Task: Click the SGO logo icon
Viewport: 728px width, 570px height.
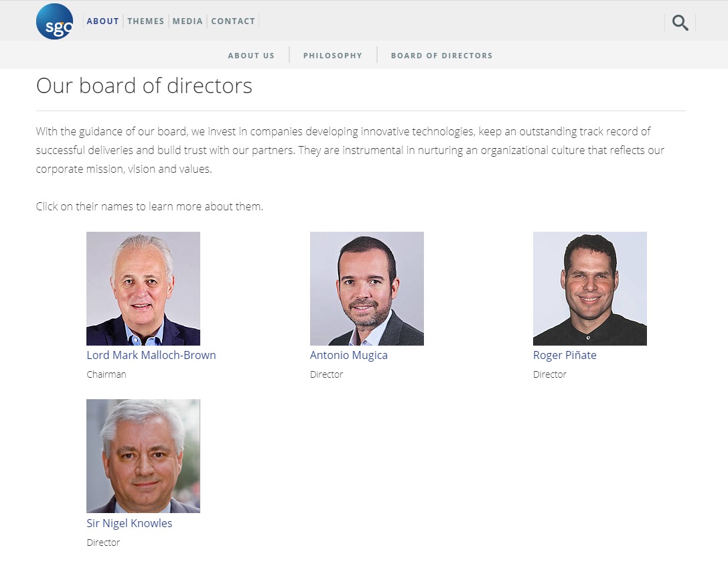Action: point(54,21)
